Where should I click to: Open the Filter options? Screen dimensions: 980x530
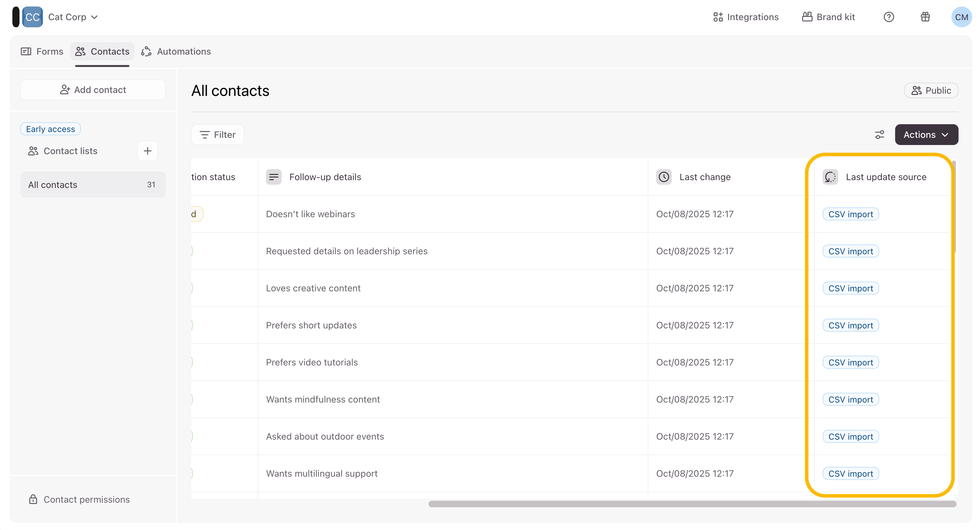218,135
